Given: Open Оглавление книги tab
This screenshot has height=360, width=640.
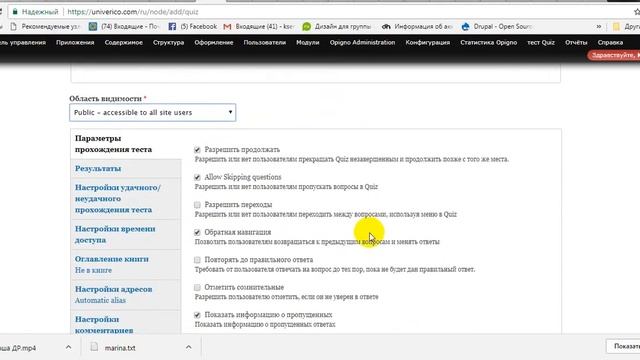Looking at the screenshot, I should [x=126, y=264].
